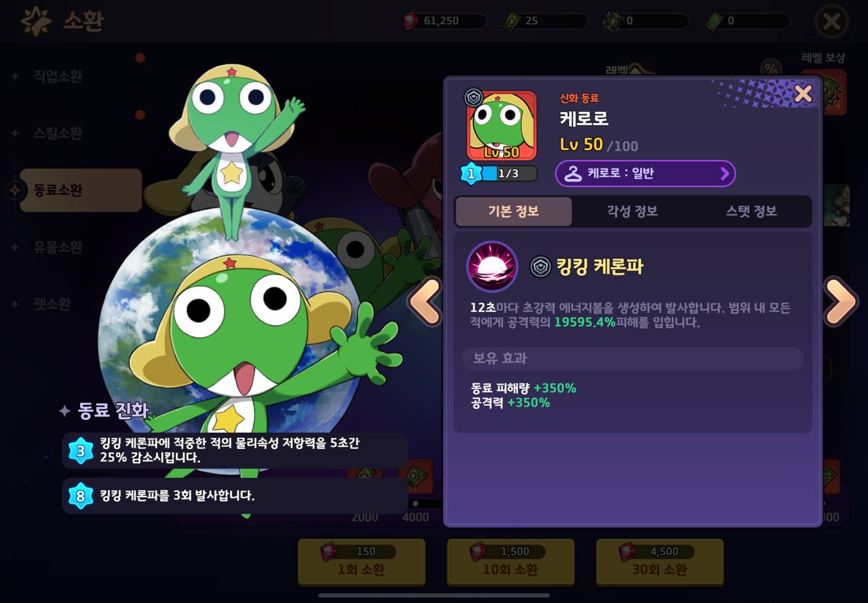Viewport: 868px width, 603px height.
Task: Click the green ticket icon showing 25
Action: tap(512, 21)
